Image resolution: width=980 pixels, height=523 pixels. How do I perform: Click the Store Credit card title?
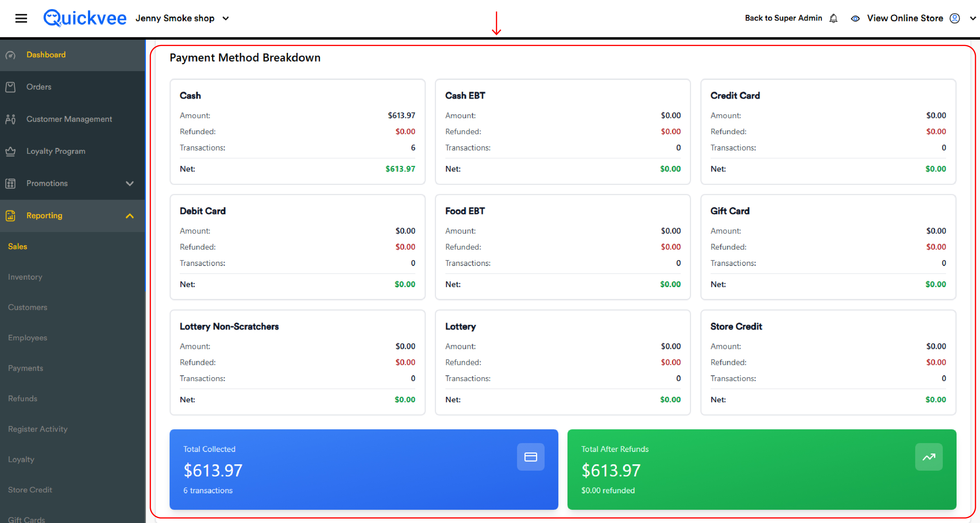click(736, 327)
